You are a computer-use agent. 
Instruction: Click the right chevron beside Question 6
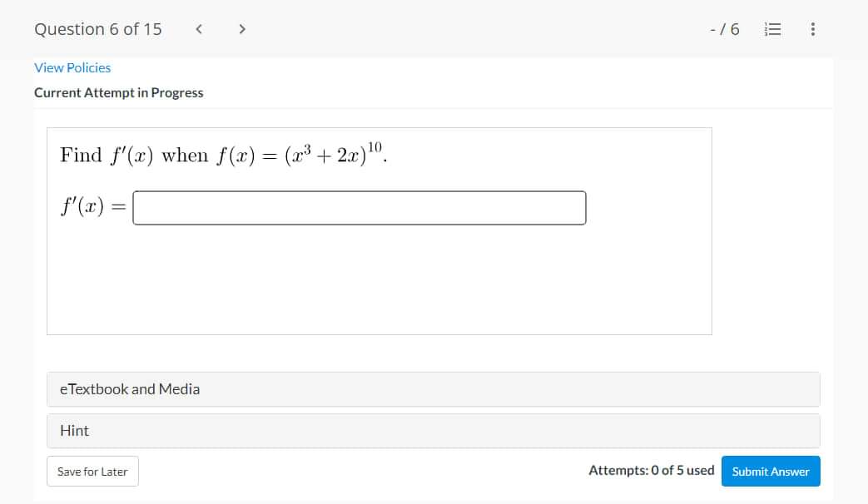click(x=241, y=28)
